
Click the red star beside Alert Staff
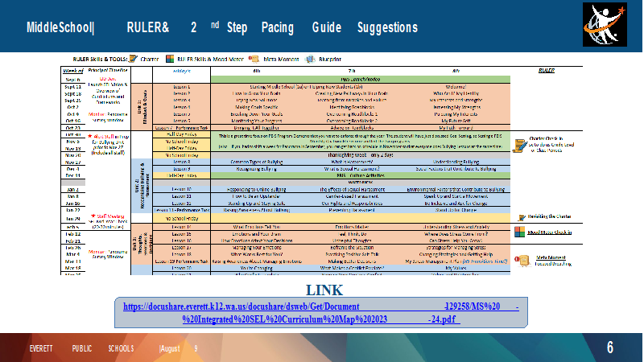[90, 136]
